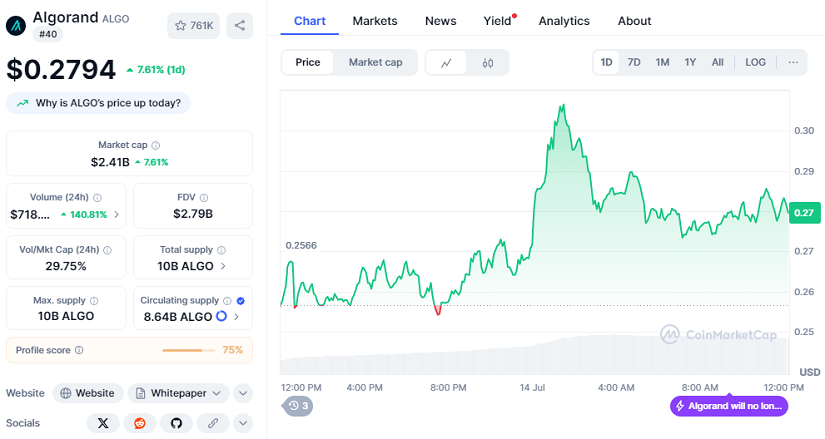Click the 0.2566 opening price label
This screenshot has width=825, height=439.
click(x=301, y=246)
